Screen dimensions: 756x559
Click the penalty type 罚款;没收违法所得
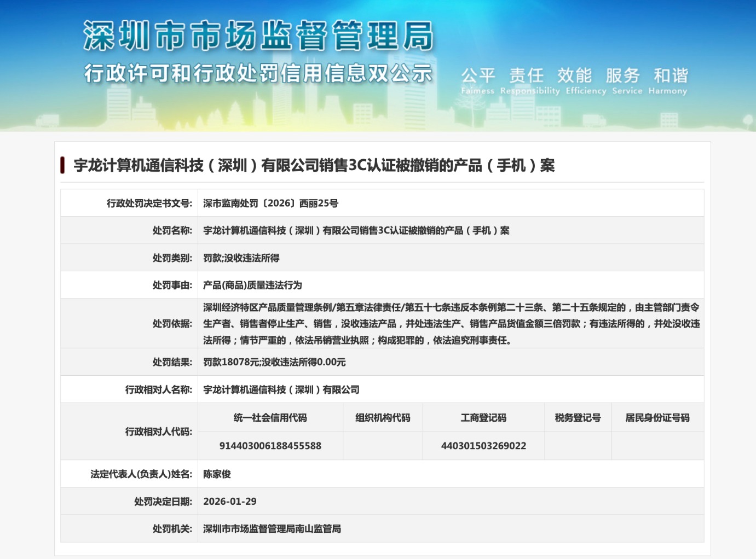(x=241, y=258)
